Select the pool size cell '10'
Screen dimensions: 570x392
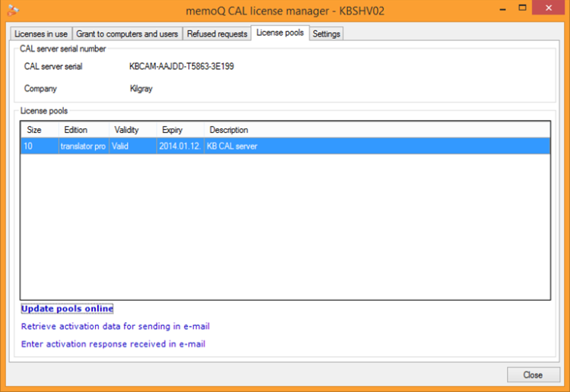(x=40, y=146)
